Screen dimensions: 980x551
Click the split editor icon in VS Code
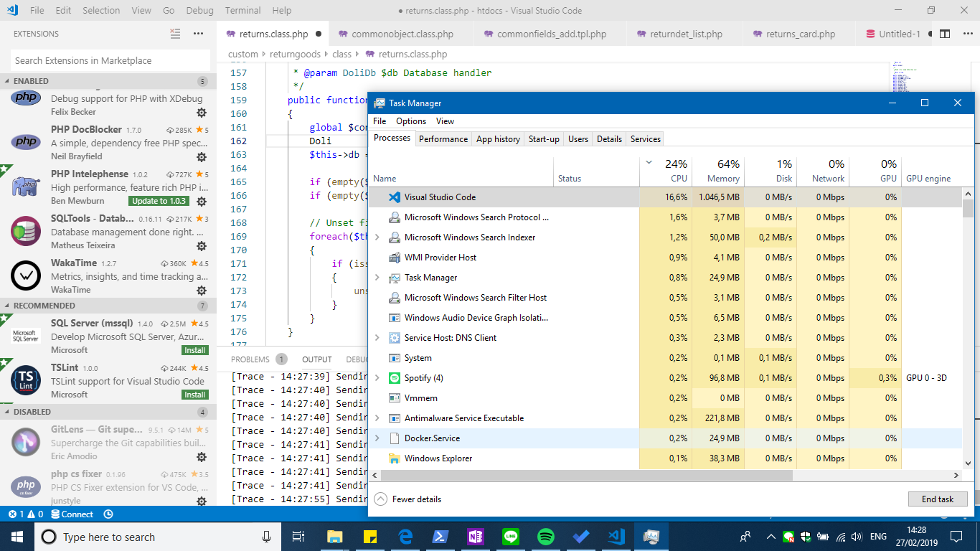tap(945, 34)
